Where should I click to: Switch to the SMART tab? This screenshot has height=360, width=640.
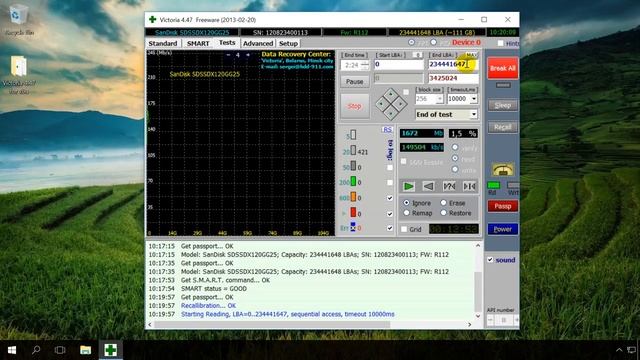click(198, 43)
